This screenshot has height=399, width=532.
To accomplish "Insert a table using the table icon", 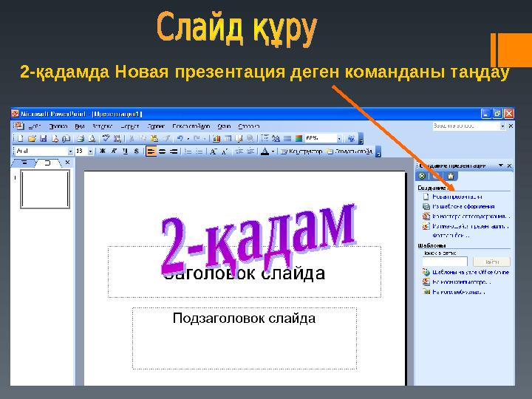I will tap(228, 138).
